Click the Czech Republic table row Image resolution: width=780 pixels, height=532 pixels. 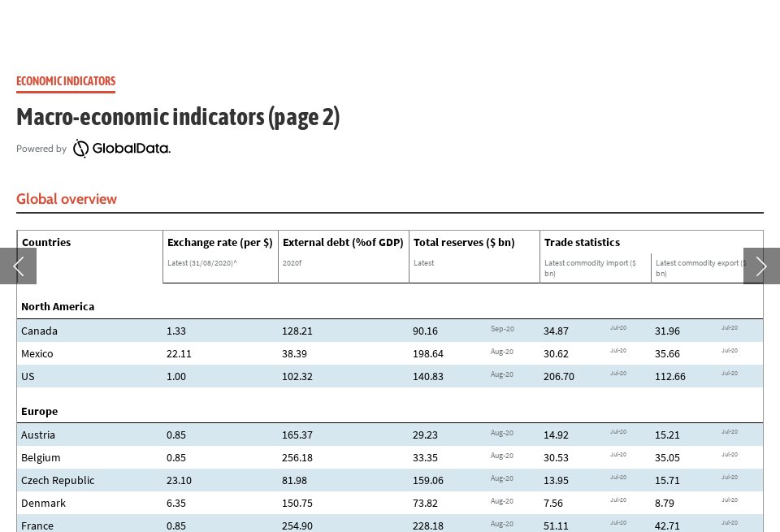(x=57, y=480)
